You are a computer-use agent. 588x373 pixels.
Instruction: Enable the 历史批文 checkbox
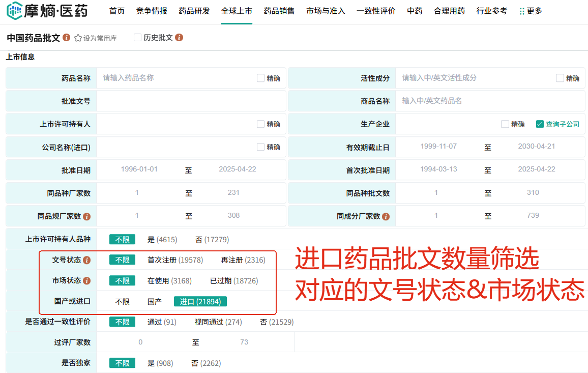[x=137, y=38]
